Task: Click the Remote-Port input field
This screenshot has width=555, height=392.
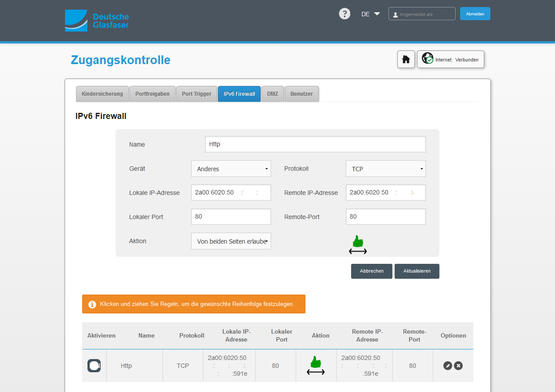Action: click(386, 216)
